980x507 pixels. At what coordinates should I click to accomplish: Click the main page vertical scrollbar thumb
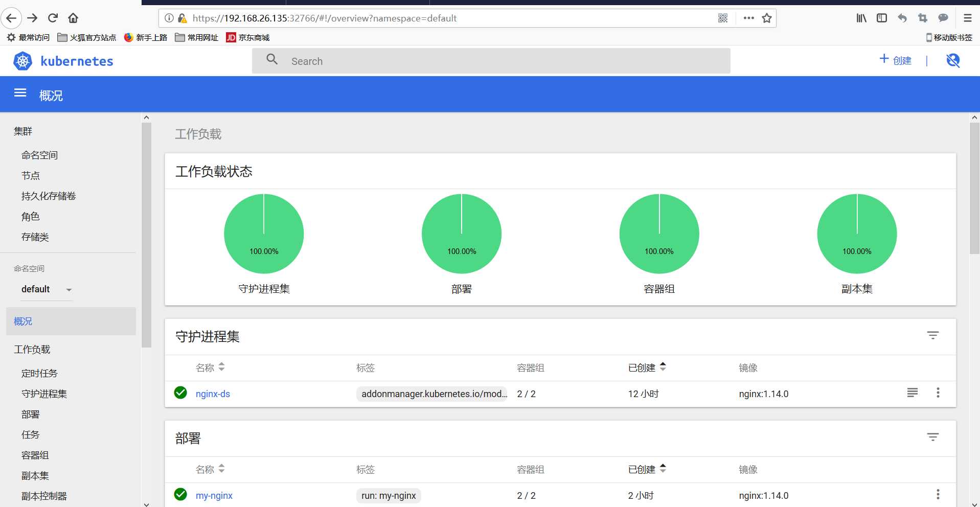tap(974, 188)
